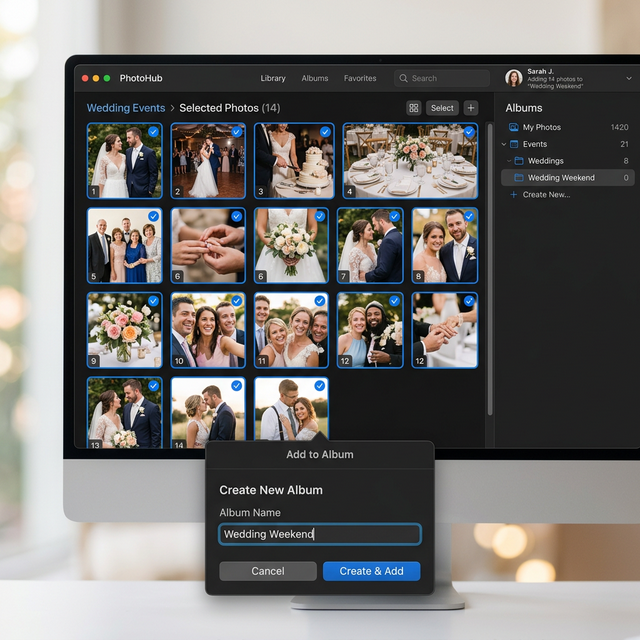Click the search magnifier icon
This screenshot has height=640, width=640.
[403, 78]
